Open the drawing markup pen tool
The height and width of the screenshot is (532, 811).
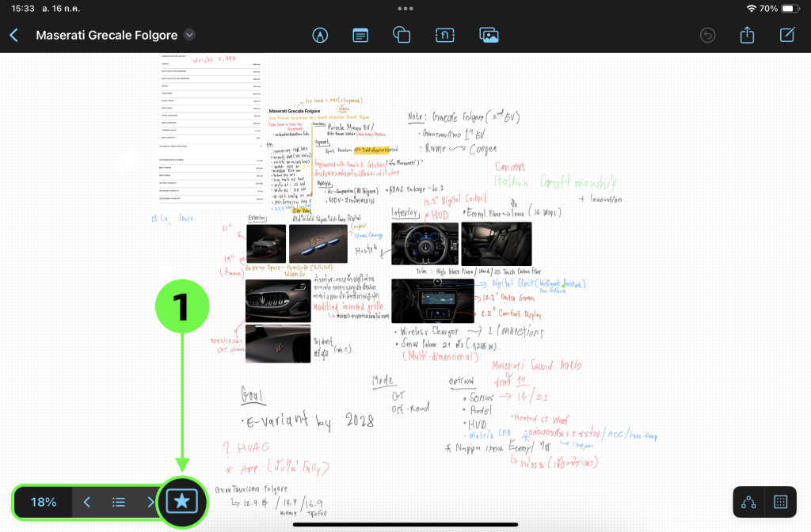320,36
